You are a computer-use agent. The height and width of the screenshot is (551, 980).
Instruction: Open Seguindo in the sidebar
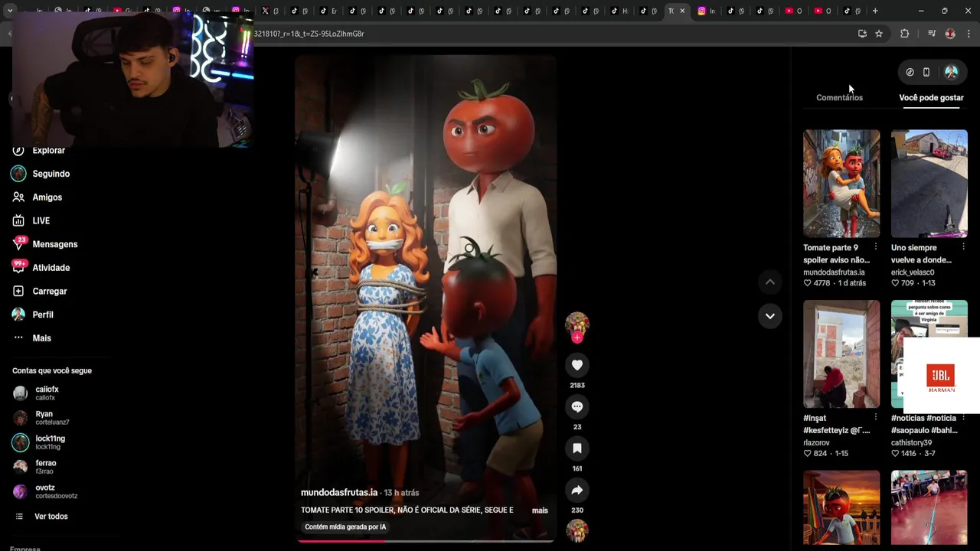coord(41,174)
